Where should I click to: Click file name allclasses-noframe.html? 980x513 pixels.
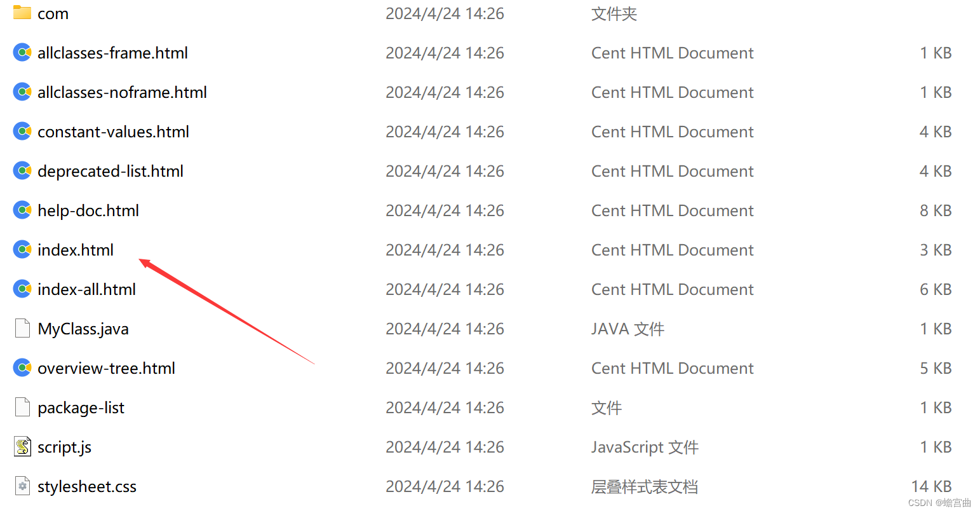pos(122,92)
